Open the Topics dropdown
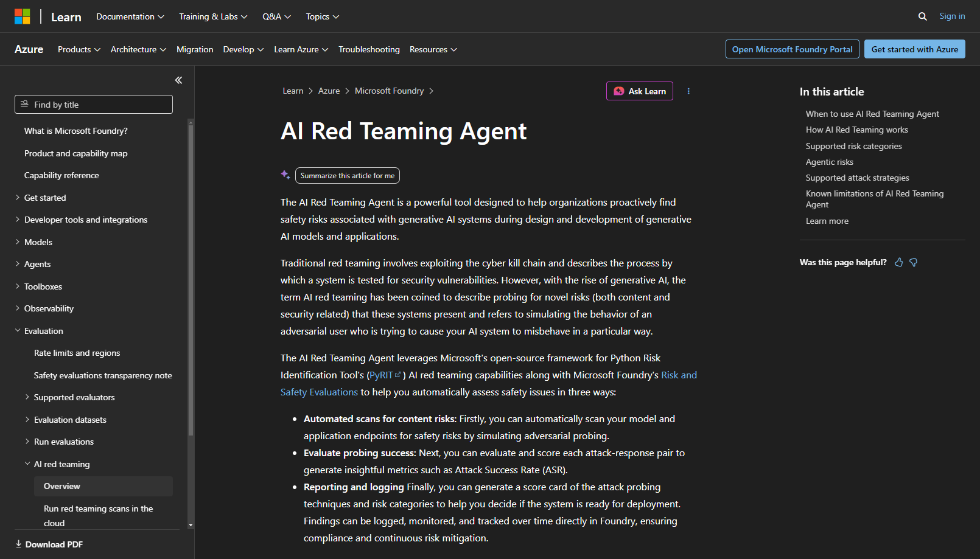Viewport: 980px width, 559px height. (323, 16)
